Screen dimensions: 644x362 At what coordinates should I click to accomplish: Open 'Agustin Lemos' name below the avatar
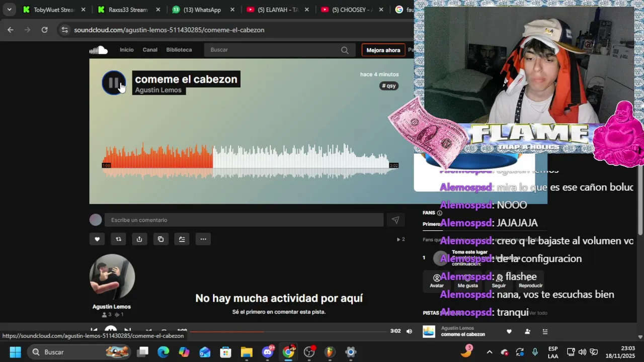[x=112, y=307]
